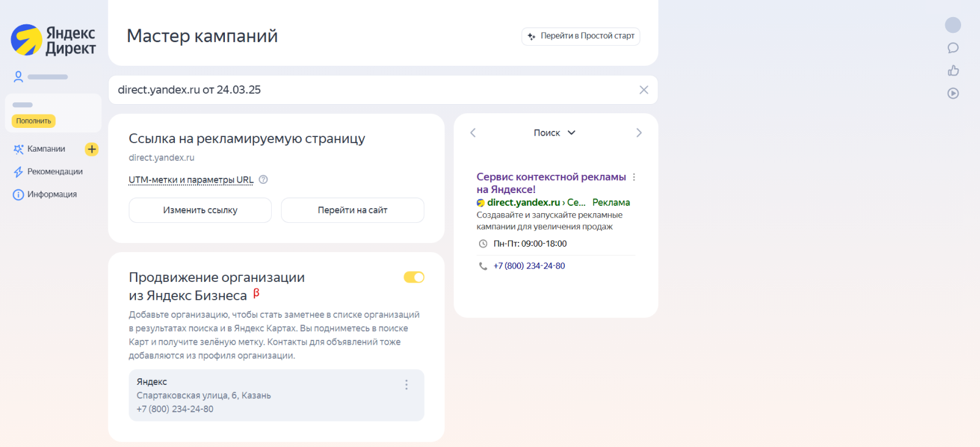Clear the campaign name with X icon
The height and width of the screenshot is (447, 980).
644,90
